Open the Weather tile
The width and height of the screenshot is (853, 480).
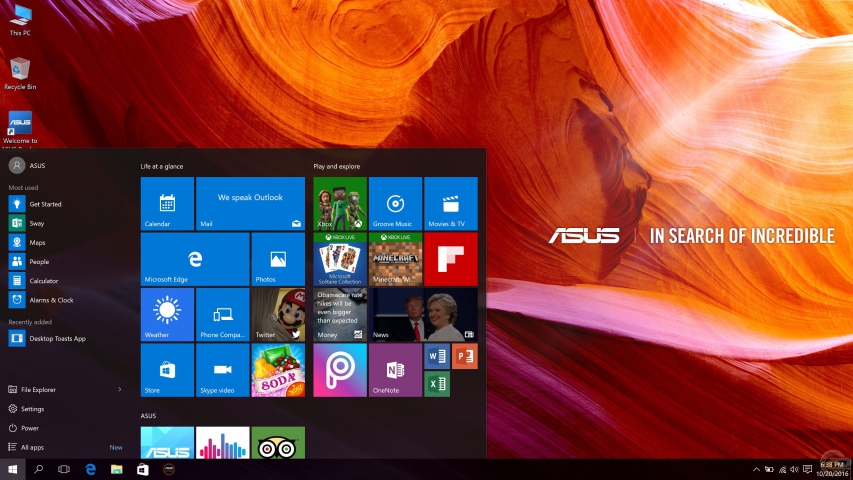[167, 315]
